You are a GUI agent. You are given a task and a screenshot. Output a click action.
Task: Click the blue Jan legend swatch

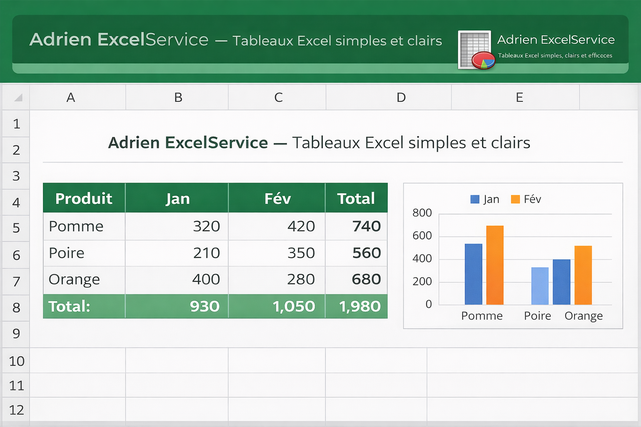click(474, 199)
